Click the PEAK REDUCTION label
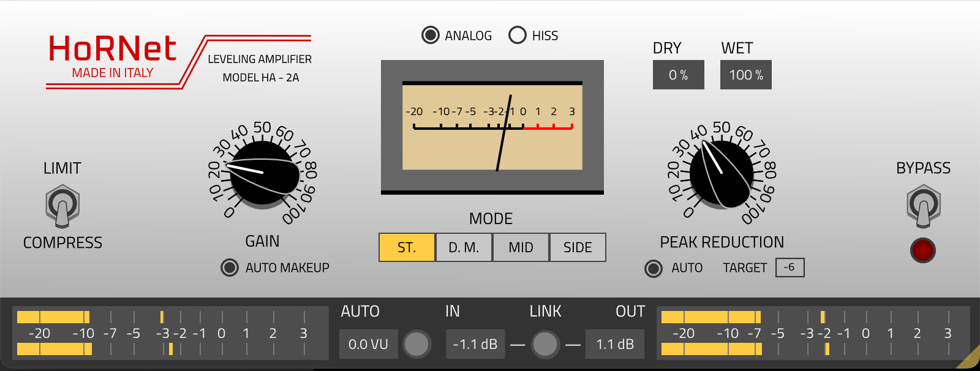 [722, 242]
